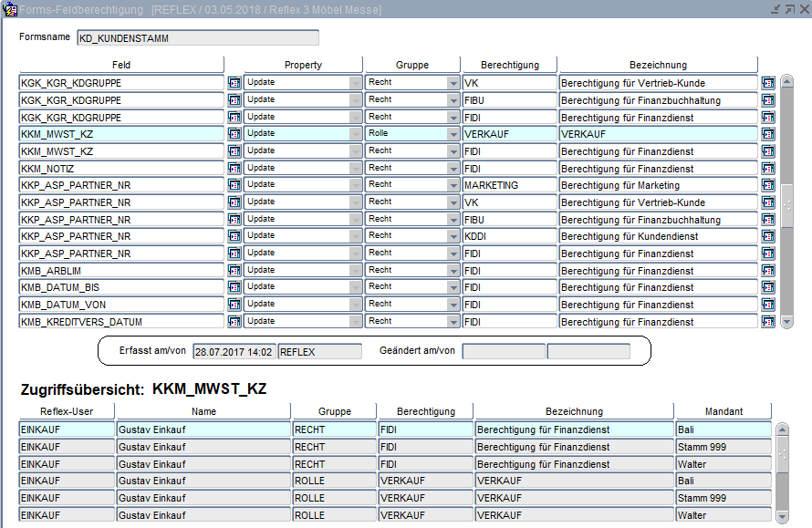Click the down arrow of the upper list scrollbar

[787, 322]
